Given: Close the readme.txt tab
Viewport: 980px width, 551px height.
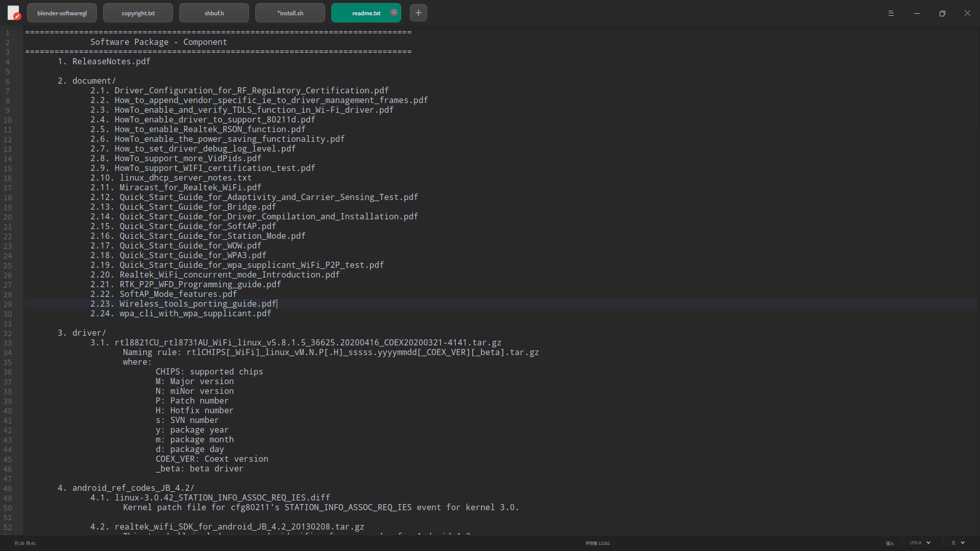Looking at the screenshot, I should [394, 13].
